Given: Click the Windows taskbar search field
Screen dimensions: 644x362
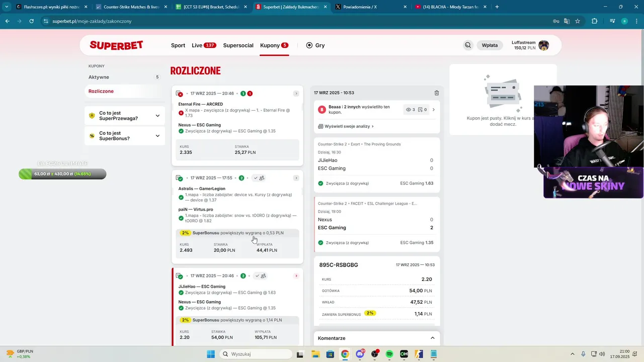Looking at the screenshot, I should coord(255,354).
